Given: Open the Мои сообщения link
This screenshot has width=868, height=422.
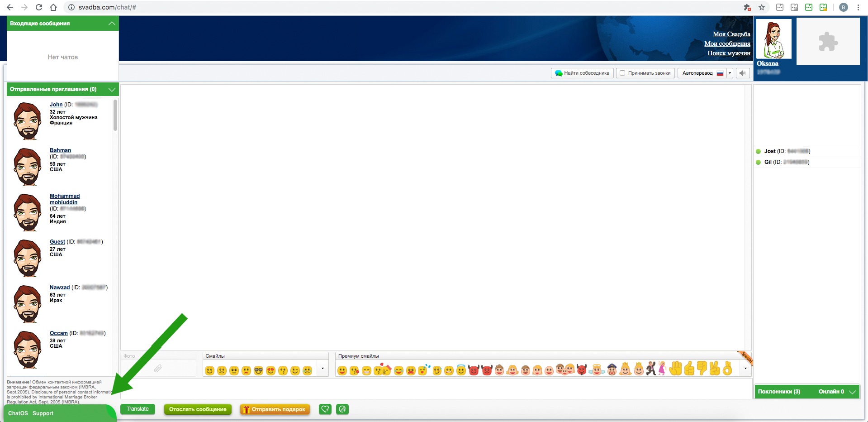Looking at the screenshot, I should click(727, 43).
